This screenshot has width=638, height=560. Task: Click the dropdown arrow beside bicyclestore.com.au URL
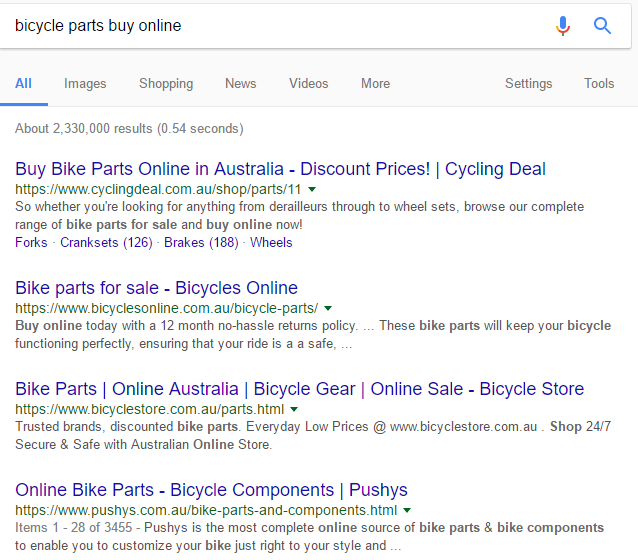tap(294, 410)
